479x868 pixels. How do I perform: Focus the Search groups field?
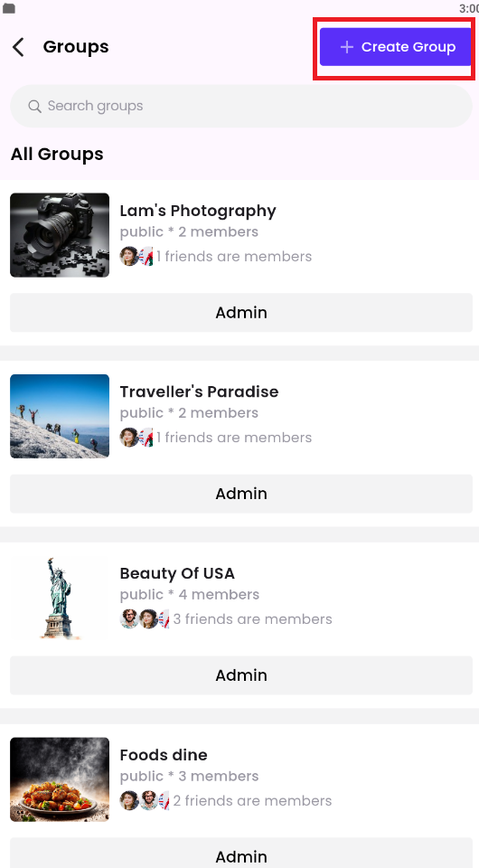tap(241, 106)
